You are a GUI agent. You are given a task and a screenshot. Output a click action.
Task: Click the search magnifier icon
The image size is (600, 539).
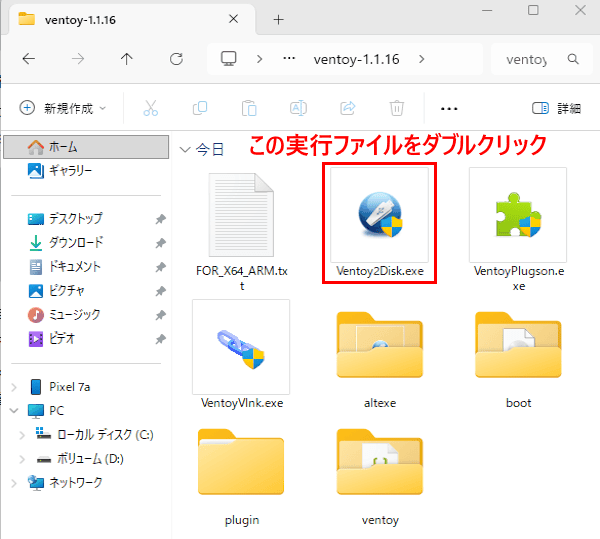[573, 59]
